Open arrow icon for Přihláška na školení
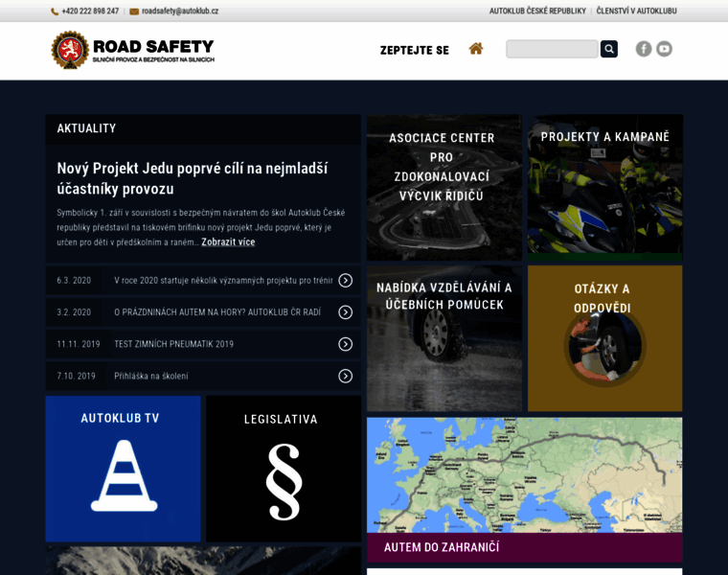This screenshot has height=575, width=728. pos(346,376)
